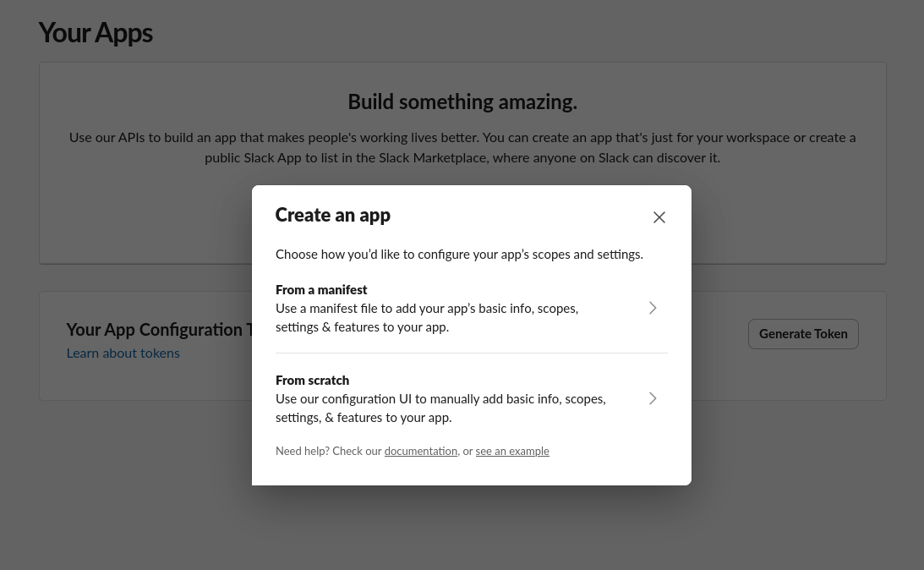
Task: Close the Create an app dialog
Action: pos(659,217)
